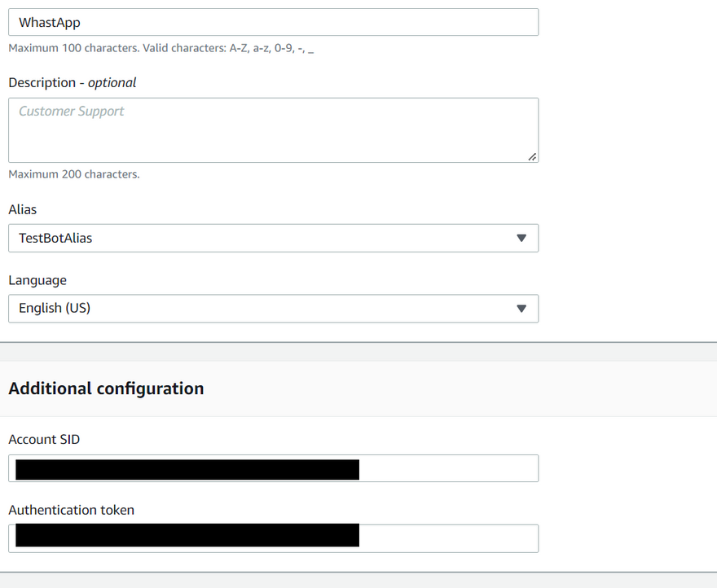Open the TestBotAlias dropdown
The width and height of the screenshot is (717, 588).
pos(273,239)
